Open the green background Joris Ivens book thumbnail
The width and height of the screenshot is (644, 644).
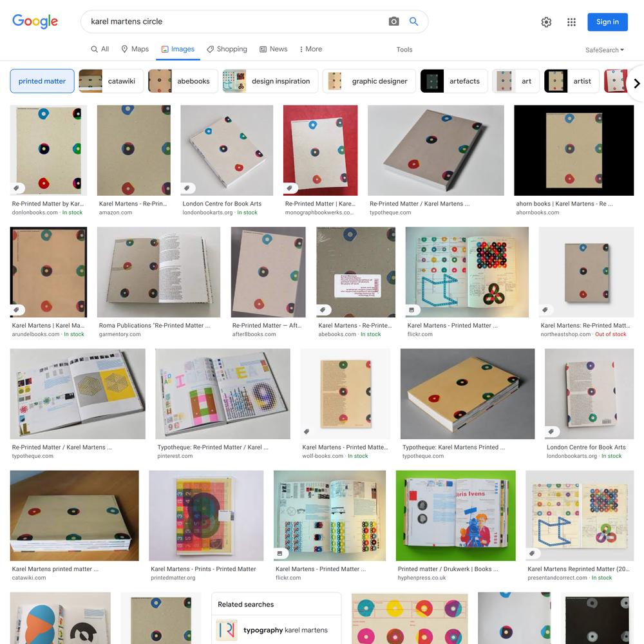[455, 515]
